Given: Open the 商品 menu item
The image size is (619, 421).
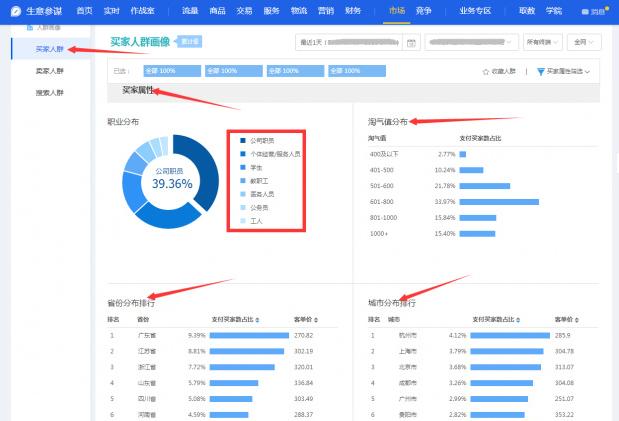Looking at the screenshot, I should click(217, 11).
